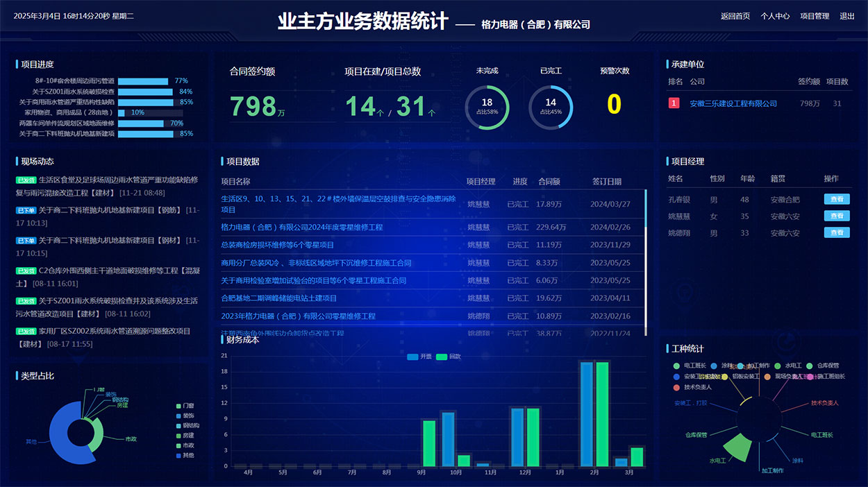The height and width of the screenshot is (487, 868).
Task: Open project 商用分厂总装风冷、非标线区域地坪下沉维修
Action: pos(317,263)
